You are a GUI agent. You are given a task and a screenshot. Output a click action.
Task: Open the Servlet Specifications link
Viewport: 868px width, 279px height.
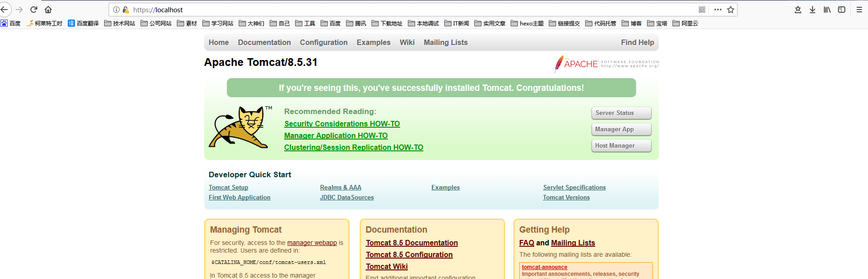click(x=574, y=187)
